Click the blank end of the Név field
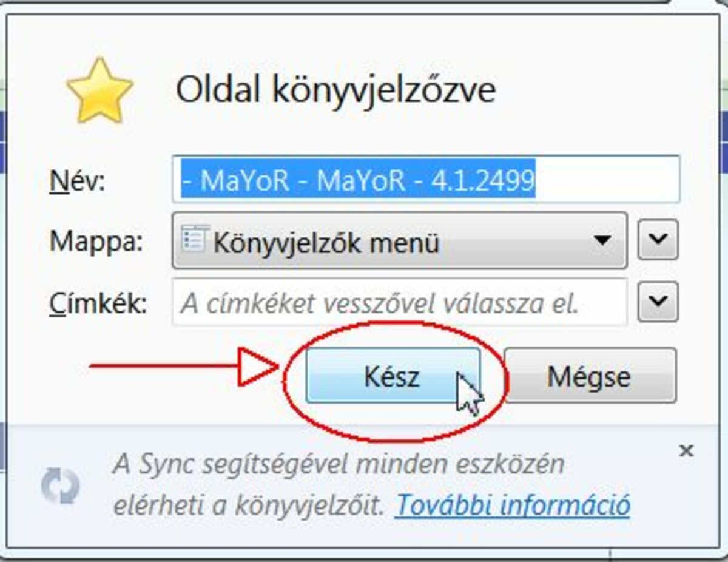728x562 pixels. [607, 180]
